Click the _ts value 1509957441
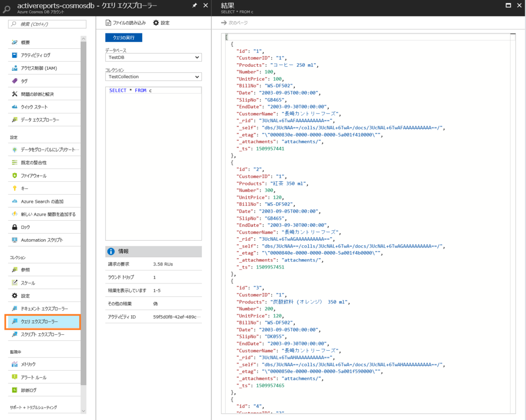The height and width of the screenshot is (420, 526). tap(270, 148)
